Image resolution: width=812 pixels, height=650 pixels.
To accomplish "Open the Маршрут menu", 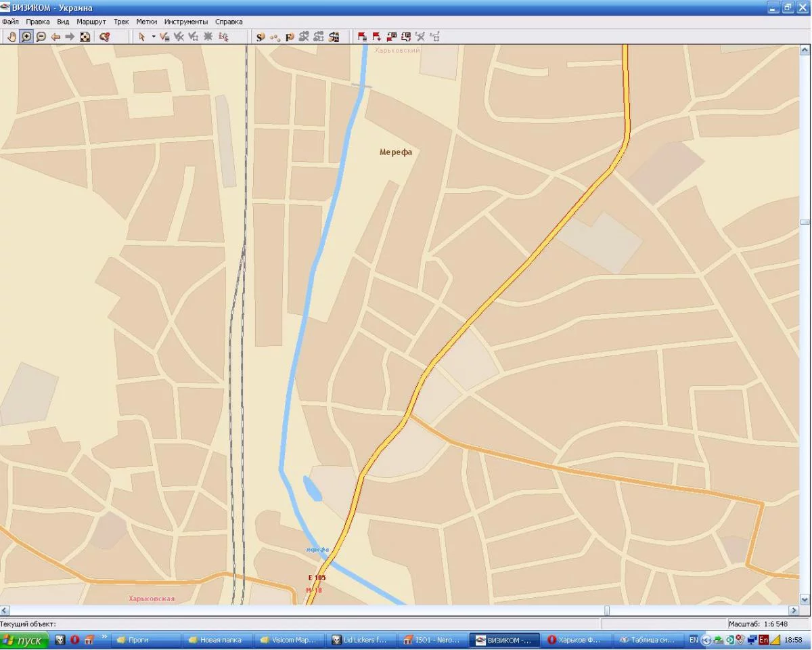I will (x=91, y=22).
